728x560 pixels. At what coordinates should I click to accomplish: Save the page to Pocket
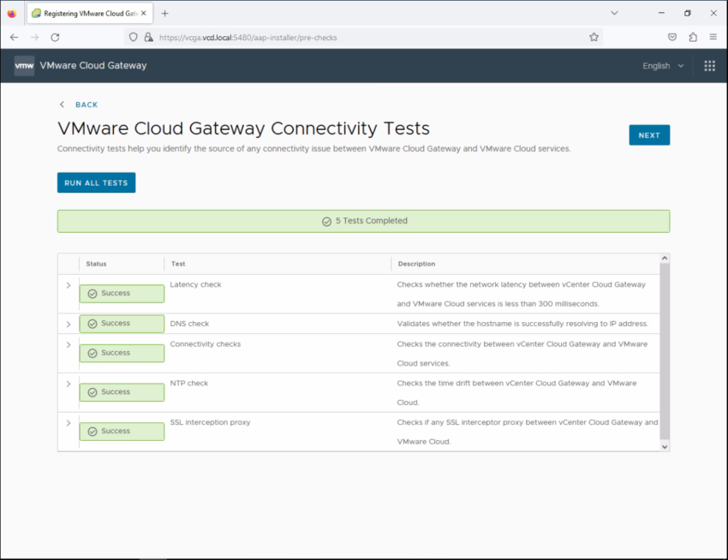pyautogui.click(x=671, y=37)
